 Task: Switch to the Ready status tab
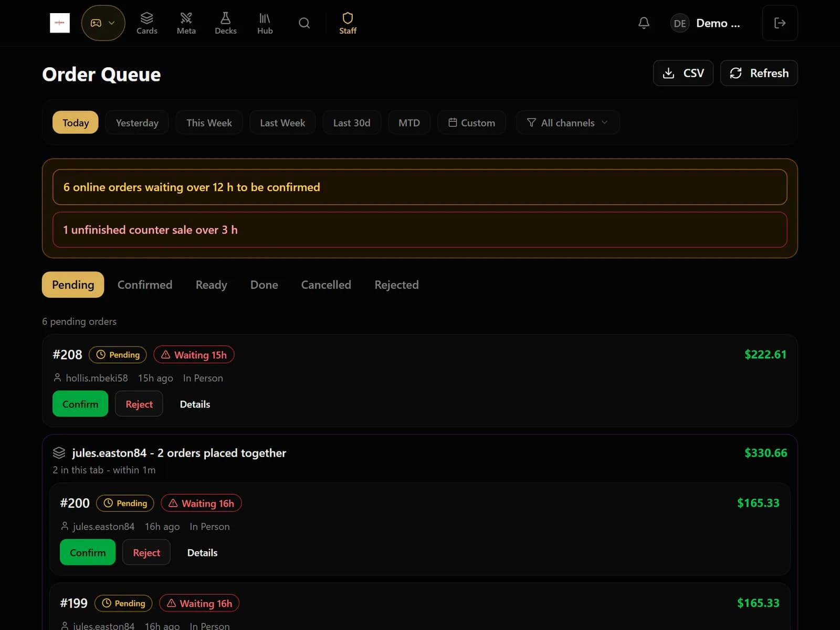[211, 285]
